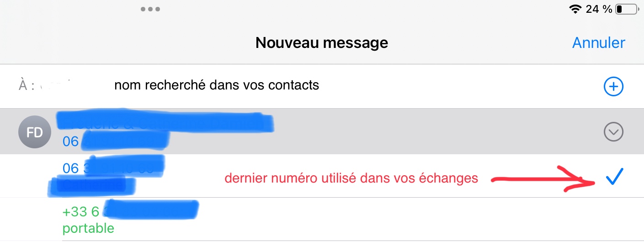Tap the blurred label under second number
644x246 pixels.
[91, 186]
